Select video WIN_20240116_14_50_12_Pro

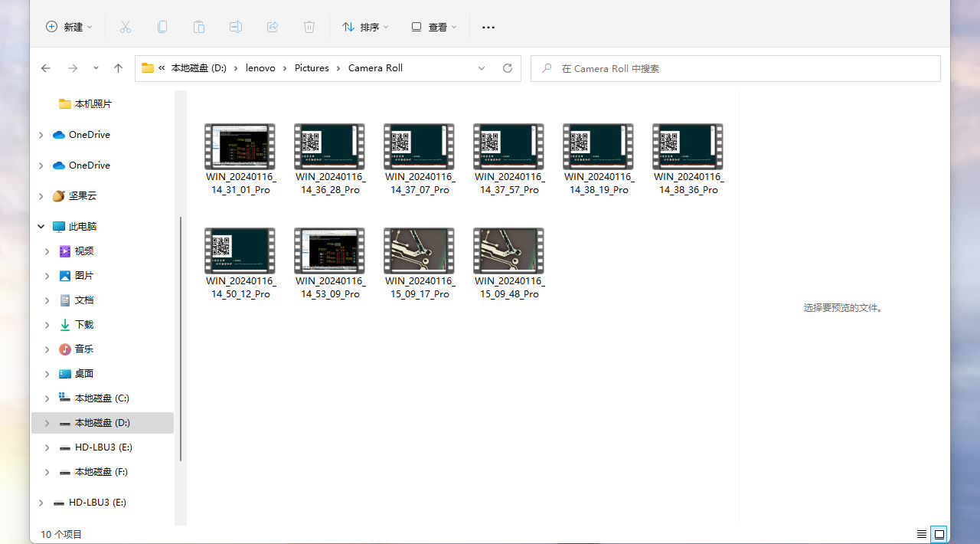click(240, 264)
